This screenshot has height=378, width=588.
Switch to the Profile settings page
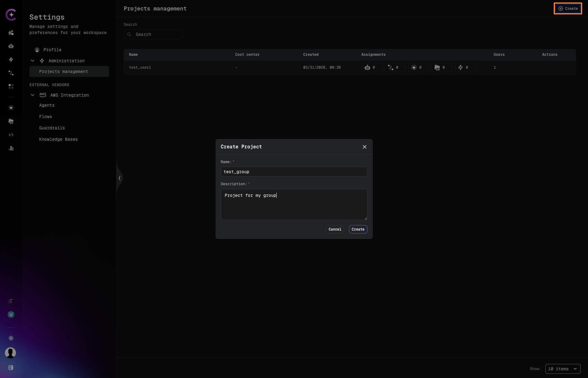pyautogui.click(x=52, y=50)
